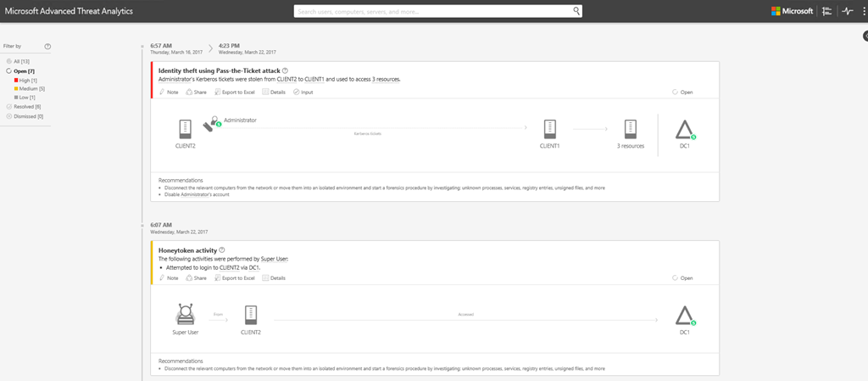This screenshot has width=868, height=381.
Task: Click the DC1 triangle icon in Honeytoken card
Action: tap(685, 315)
